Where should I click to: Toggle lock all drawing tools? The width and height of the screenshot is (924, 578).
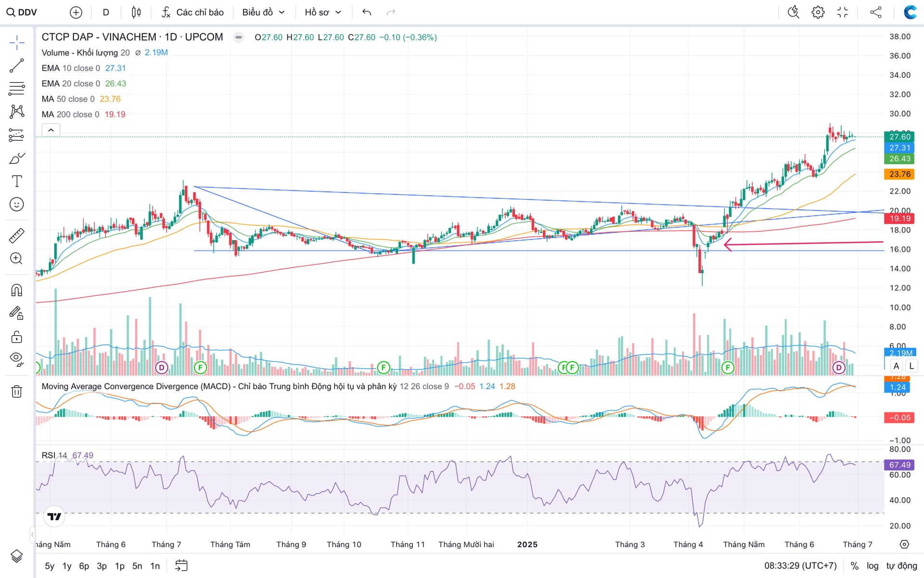(x=16, y=337)
